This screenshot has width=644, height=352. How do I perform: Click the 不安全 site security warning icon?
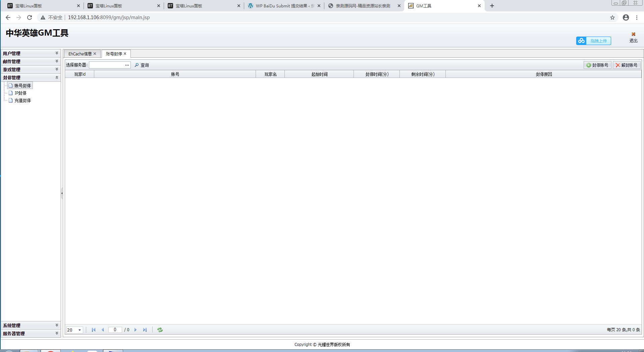click(43, 17)
